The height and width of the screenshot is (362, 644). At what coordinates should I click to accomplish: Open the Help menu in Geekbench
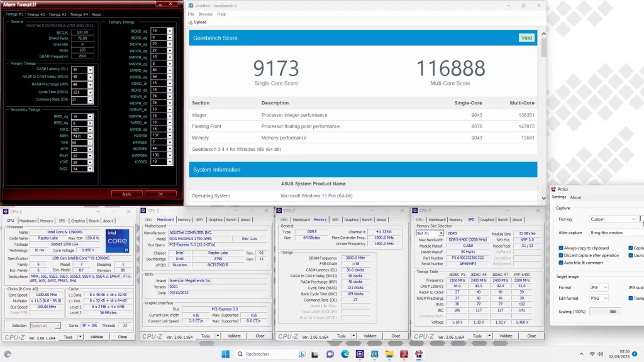pos(221,14)
